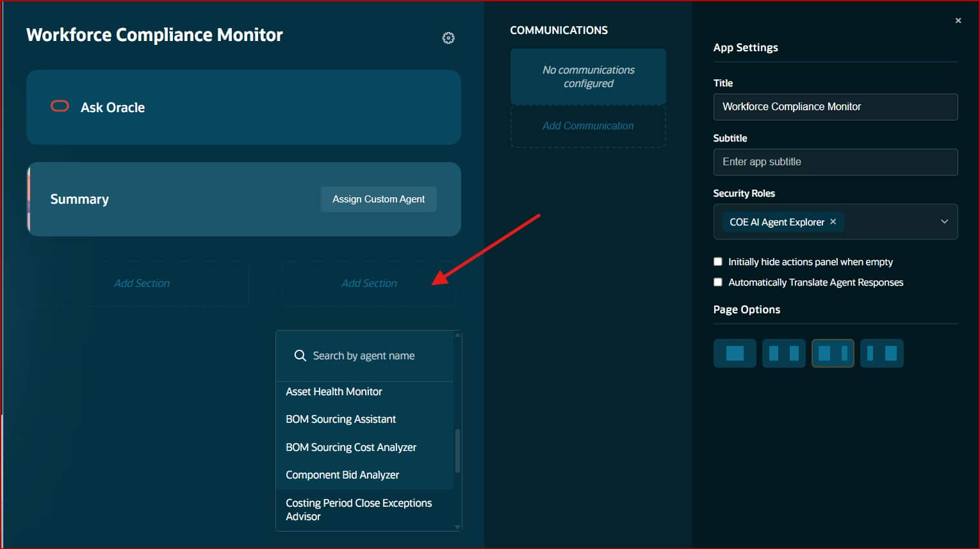The image size is (980, 549).
Task: Toggle Automatically Translate Agent Responses checkbox
Action: tap(718, 282)
